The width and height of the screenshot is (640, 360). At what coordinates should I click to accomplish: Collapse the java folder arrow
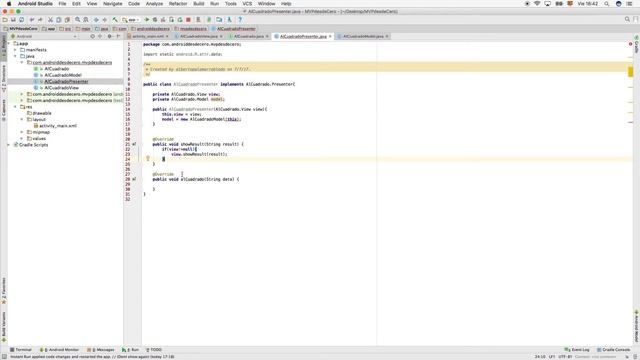(16, 56)
